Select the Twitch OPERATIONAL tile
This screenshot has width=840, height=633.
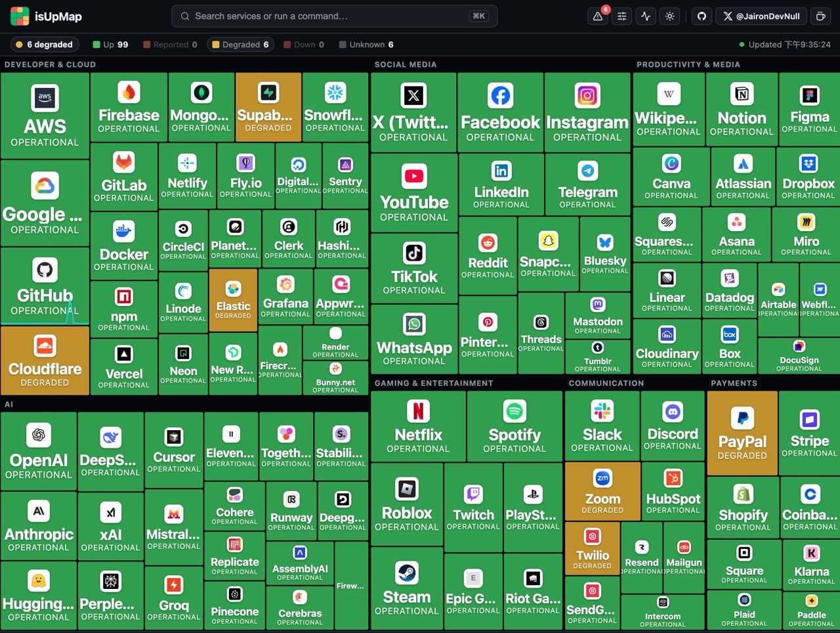(x=473, y=506)
